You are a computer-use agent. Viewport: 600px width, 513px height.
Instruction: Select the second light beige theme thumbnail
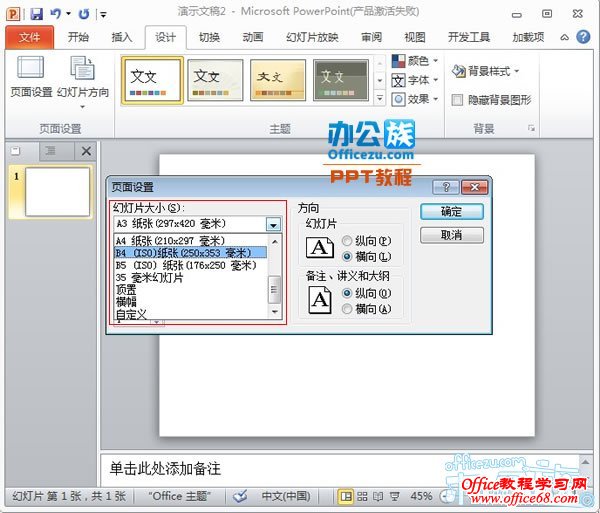point(215,80)
